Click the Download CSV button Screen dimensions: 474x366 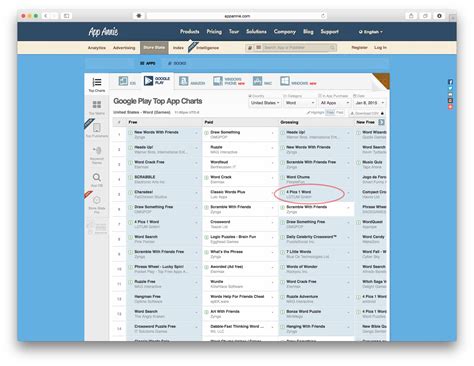pyautogui.click(x=366, y=113)
